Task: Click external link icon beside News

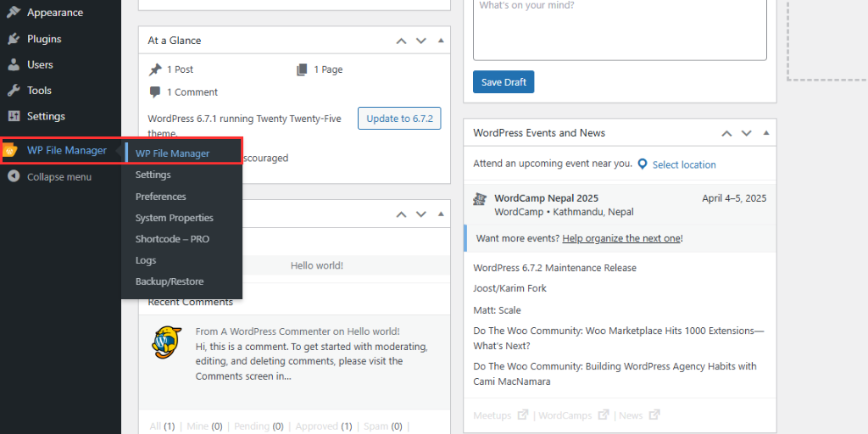Action: pyautogui.click(x=654, y=415)
